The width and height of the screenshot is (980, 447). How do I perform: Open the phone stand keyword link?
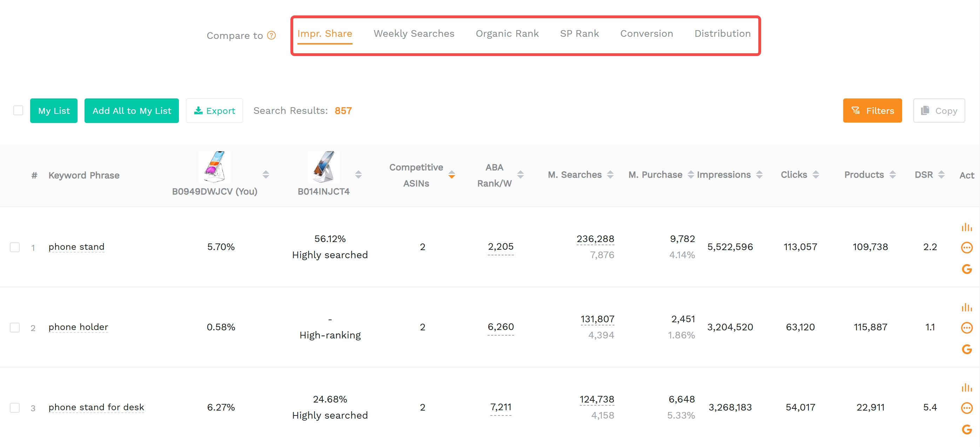(76, 247)
